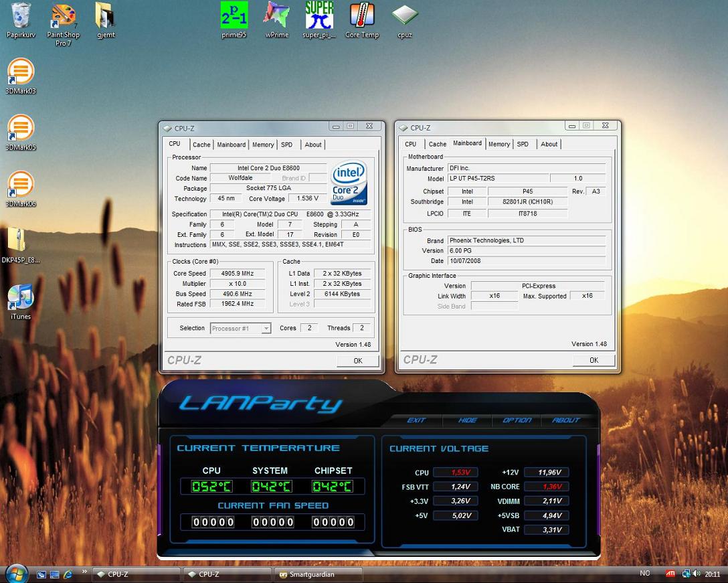728x583 pixels.
Task: Click Rated FSB value 1962.4 MHz
Action: pos(238,304)
